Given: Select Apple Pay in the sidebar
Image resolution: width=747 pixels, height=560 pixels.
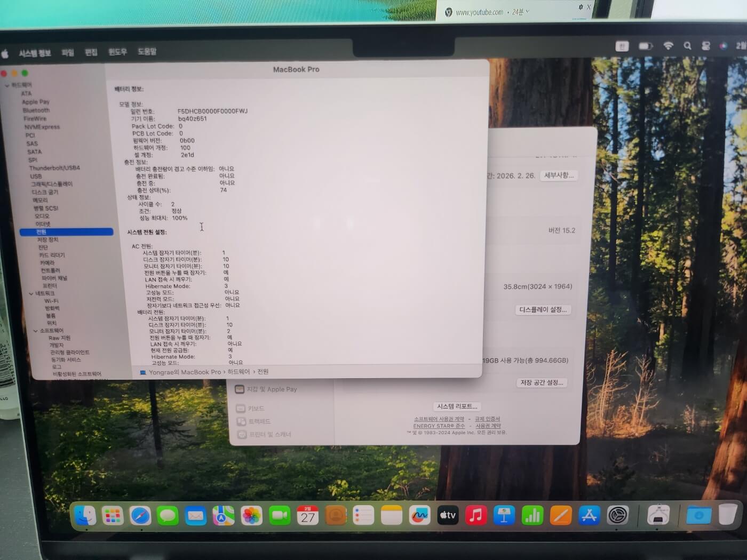Looking at the screenshot, I should 36,102.
